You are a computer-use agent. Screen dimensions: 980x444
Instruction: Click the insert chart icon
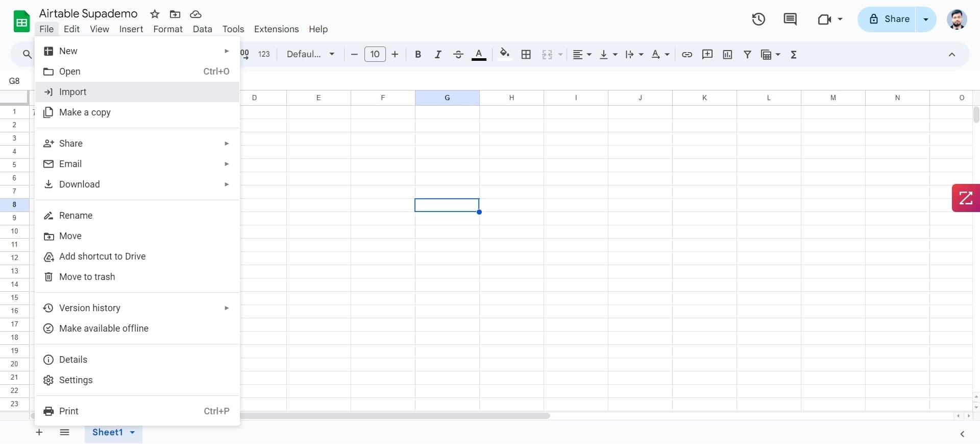coord(727,55)
